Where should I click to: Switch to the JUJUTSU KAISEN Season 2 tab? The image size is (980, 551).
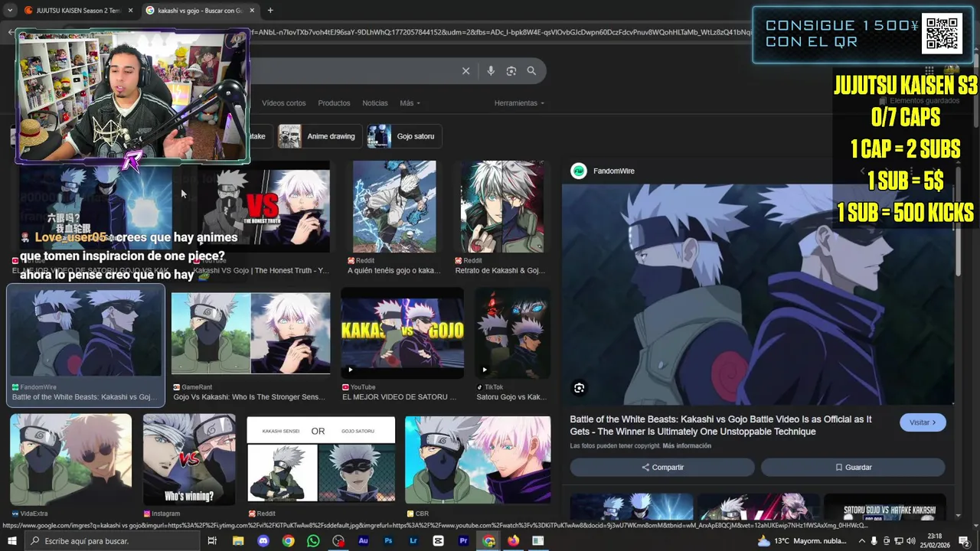78,11
